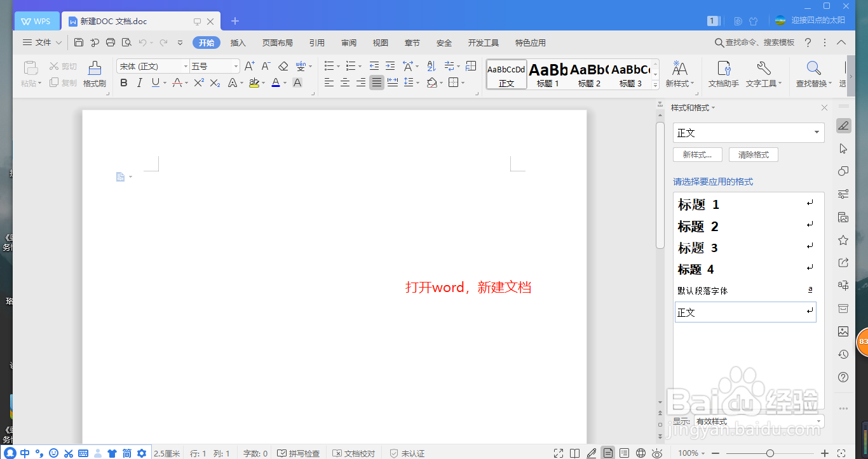Click the center alignment icon
Image resolution: width=868 pixels, height=459 pixels.
point(345,83)
